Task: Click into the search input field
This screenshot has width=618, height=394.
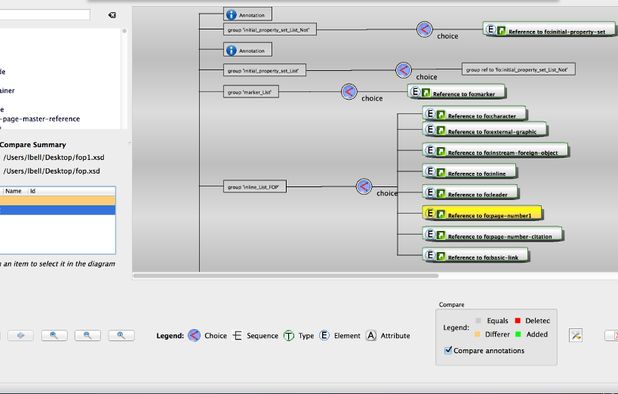Action: point(45,15)
